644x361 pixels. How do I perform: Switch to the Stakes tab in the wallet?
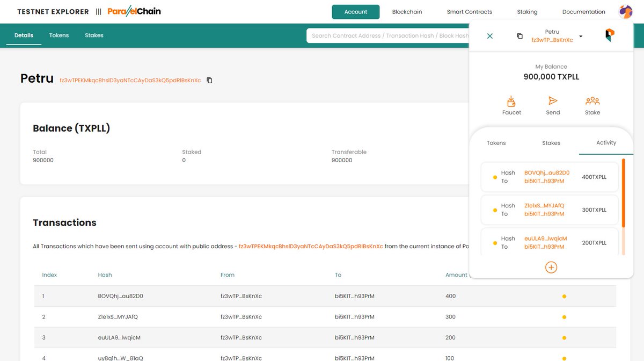[551, 143]
